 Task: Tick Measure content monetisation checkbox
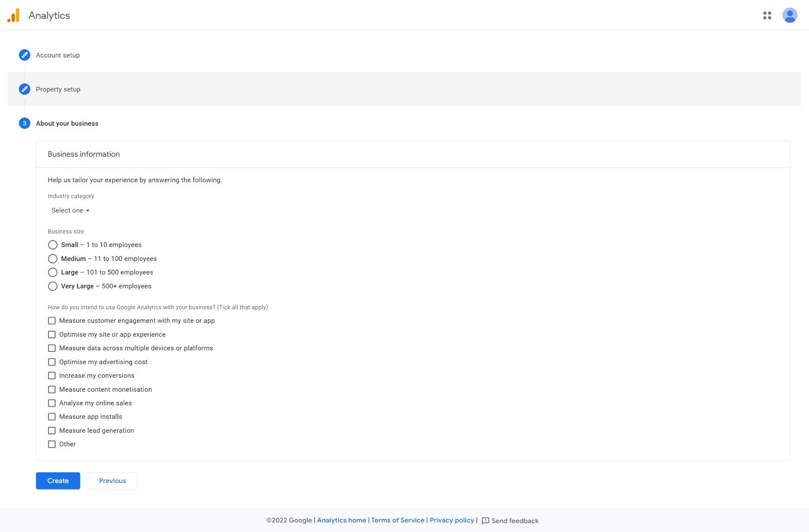[52, 389]
